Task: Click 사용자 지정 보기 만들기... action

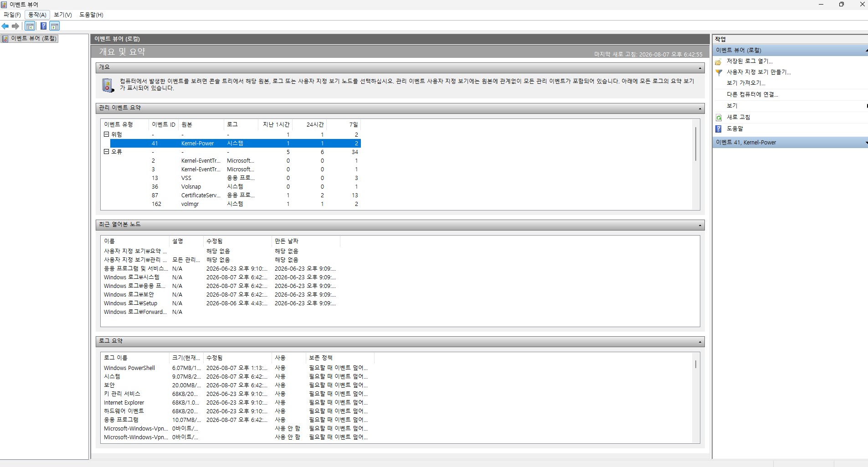Action: point(759,72)
